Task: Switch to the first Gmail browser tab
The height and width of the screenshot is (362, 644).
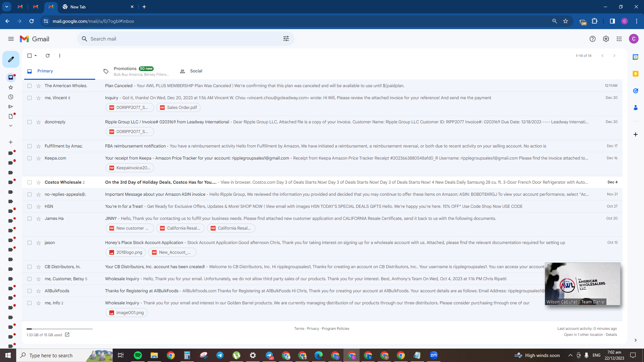Action: coord(20,7)
